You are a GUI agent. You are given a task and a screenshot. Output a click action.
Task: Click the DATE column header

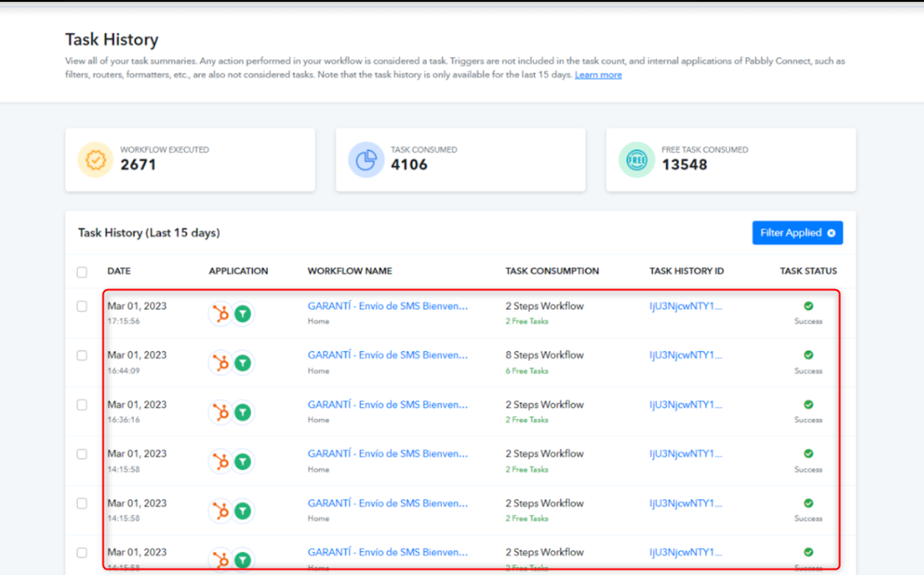point(119,271)
